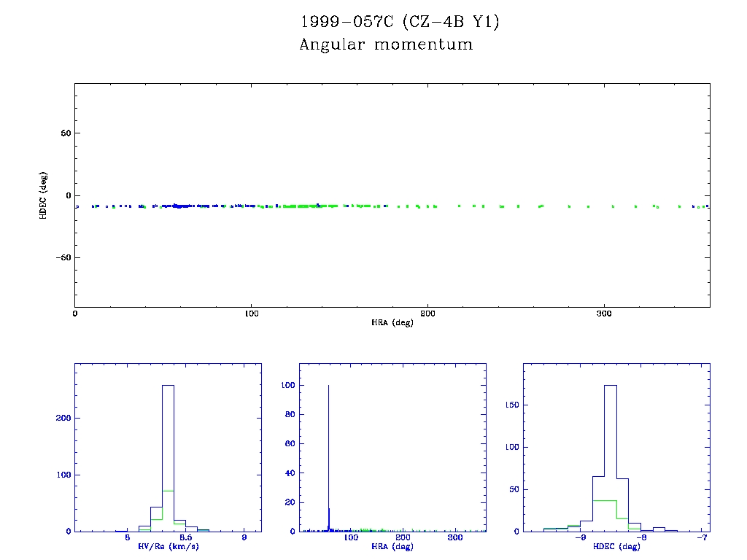Screen dimensions: 747x560
Task: Click the dense blue point cluster in scatter plot
Action: [179, 206]
